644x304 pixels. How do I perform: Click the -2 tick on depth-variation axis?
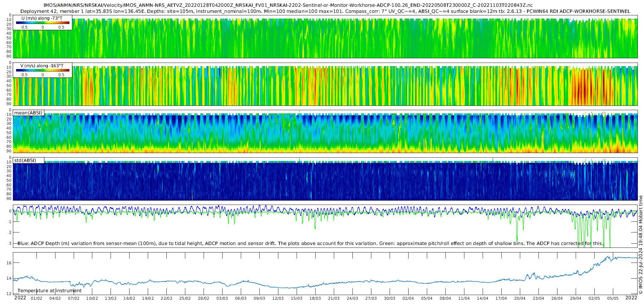tap(10, 232)
